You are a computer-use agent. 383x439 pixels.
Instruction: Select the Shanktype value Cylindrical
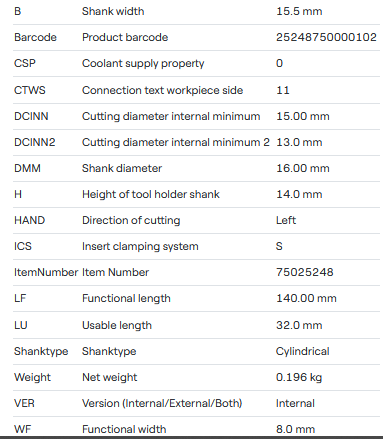(302, 351)
